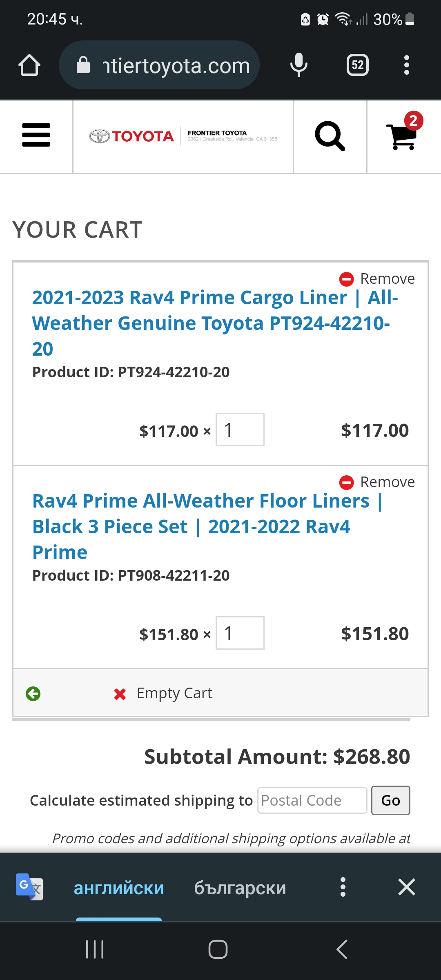Empty the entire cart
441x980 pixels.
click(x=174, y=693)
